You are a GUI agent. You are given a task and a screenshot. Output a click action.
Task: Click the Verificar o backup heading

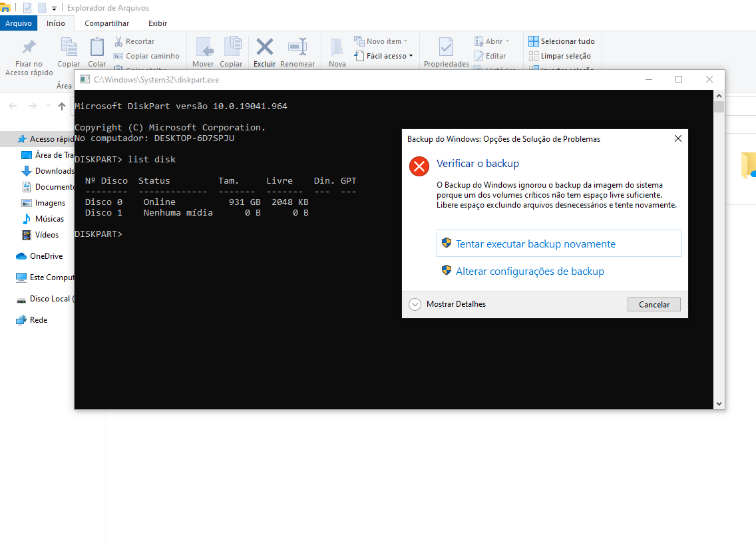coord(478,164)
